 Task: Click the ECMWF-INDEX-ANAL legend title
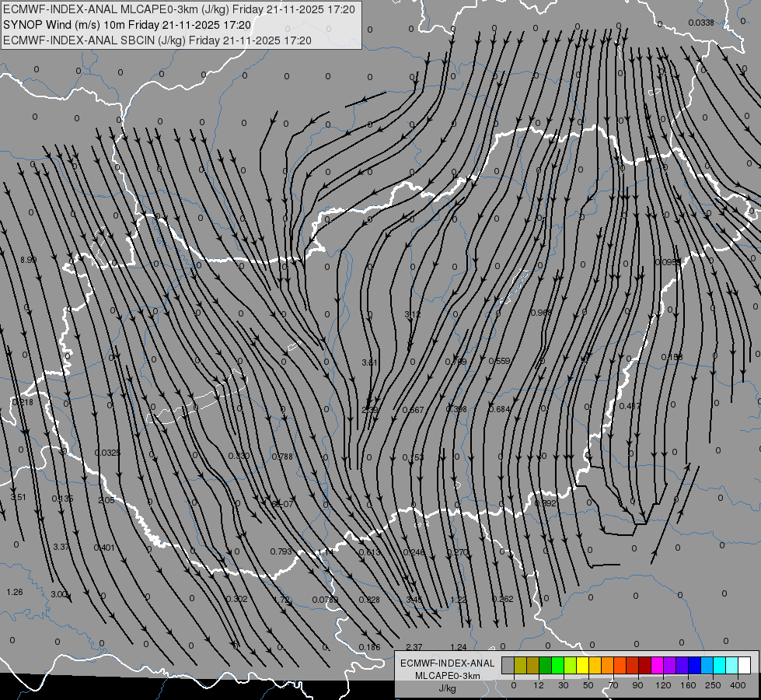[x=448, y=663]
